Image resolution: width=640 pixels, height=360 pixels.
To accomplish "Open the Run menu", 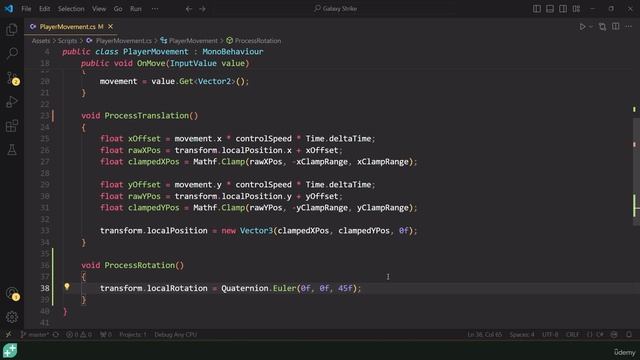I will click(136, 9).
